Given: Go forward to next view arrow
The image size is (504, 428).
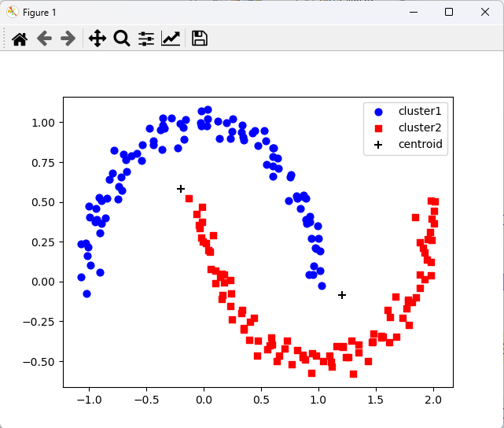Looking at the screenshot, I should click(68, 39).
